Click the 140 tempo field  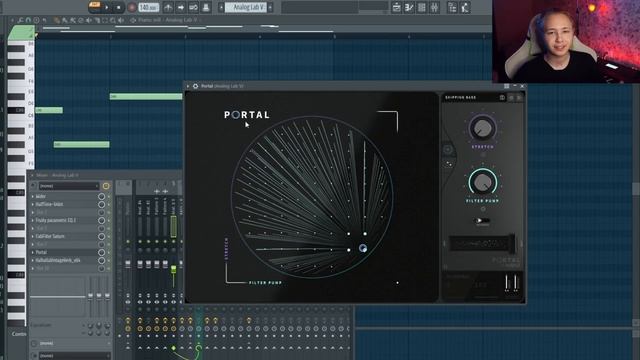pos(149,7)
